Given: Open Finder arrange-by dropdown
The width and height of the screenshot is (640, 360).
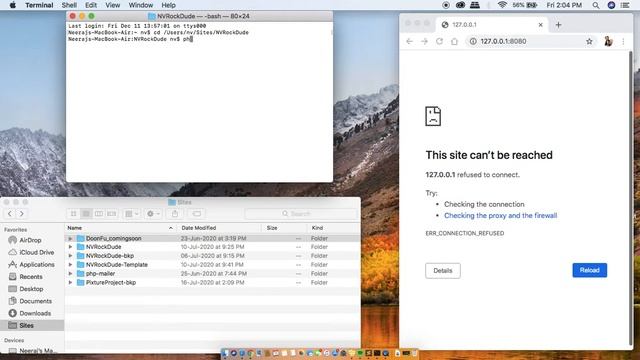Looking at the screenshot, I should (131, 213).
